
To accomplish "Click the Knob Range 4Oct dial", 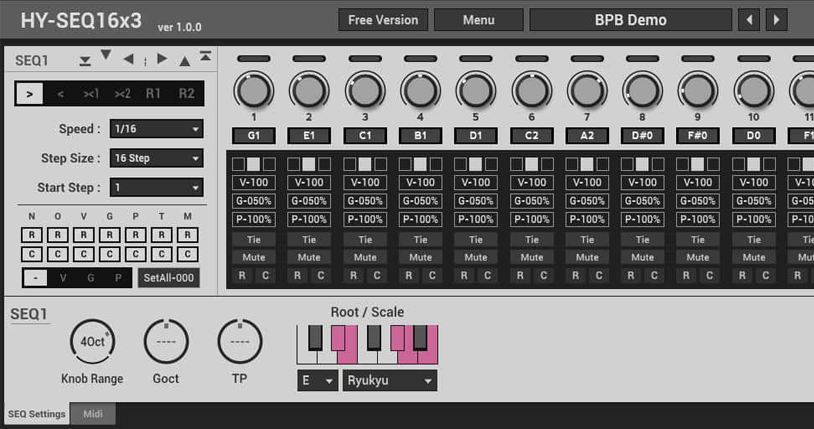I will click(92, 342).
